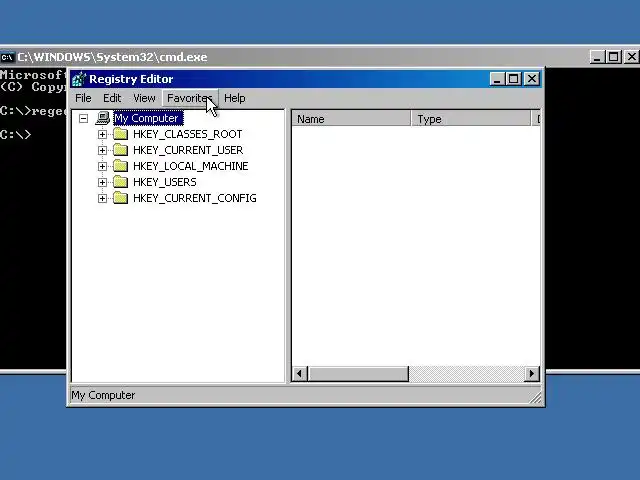The height and width of the screenshot is (480, 640).
Task: Select the My Computer tree label
Action: [148, 118]
